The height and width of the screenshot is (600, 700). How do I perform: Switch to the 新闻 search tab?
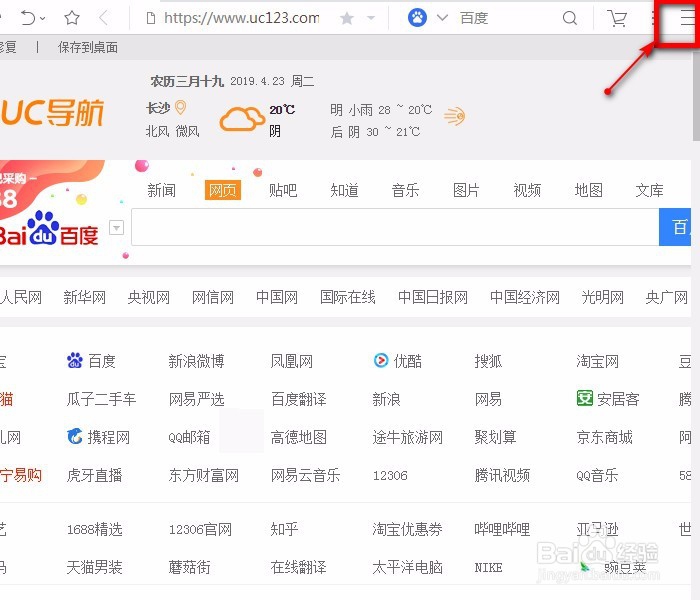tap(162, 190)
